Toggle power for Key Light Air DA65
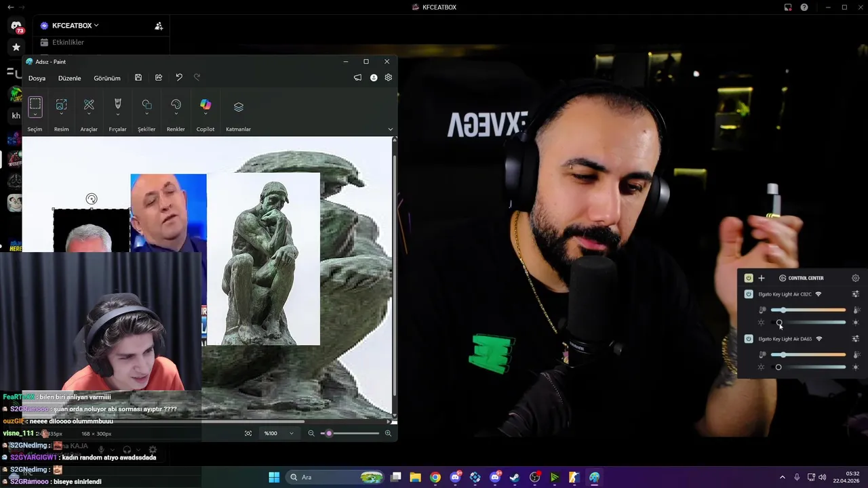The height and width of the screenshot is (488, 868). (x=749, y=339)
